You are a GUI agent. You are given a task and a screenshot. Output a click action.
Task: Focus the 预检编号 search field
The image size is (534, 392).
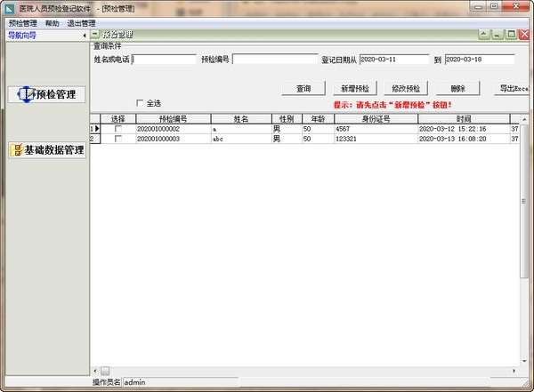point(275,60)
